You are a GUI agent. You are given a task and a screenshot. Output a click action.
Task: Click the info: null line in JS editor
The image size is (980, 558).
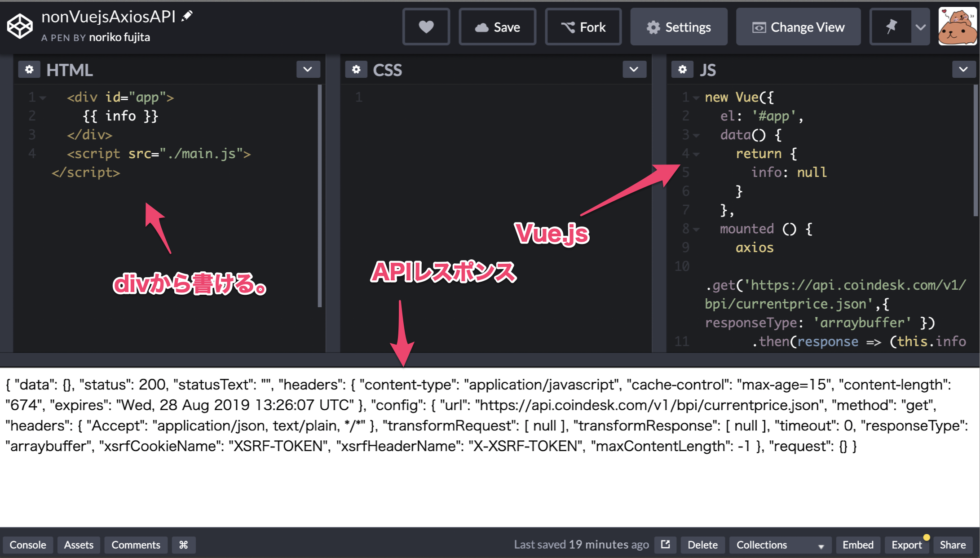pyautogui.click(x=789, y=172)
